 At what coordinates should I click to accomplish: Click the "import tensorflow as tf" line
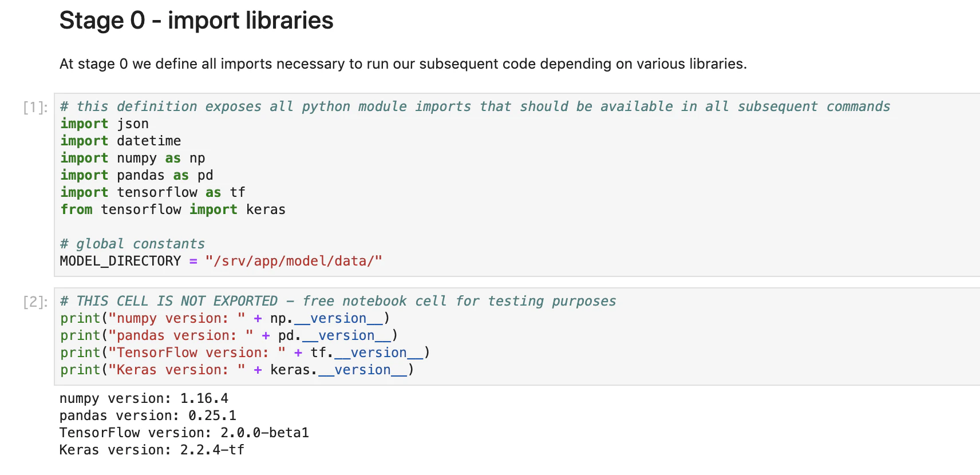pyautogui.click(x=153, y=192)
